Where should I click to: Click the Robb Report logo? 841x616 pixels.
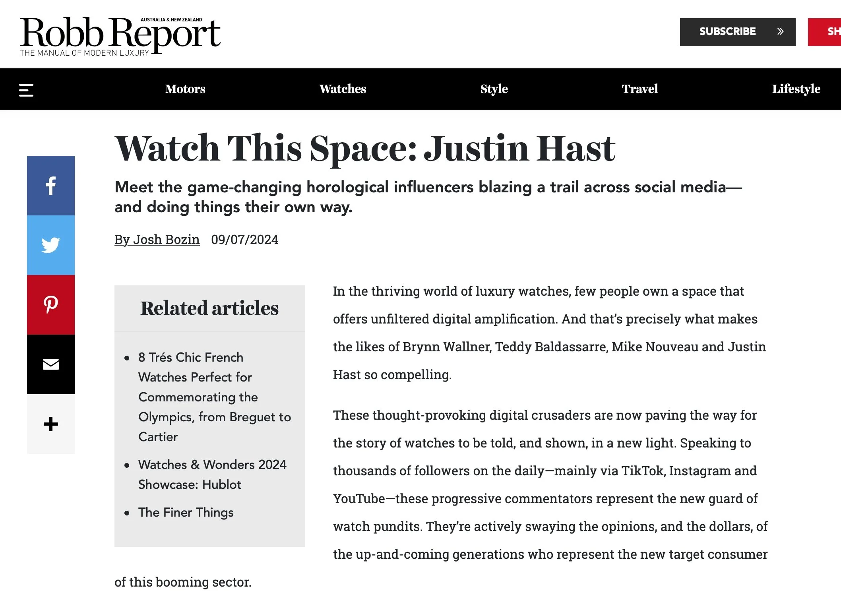click(x=120, y=36)
